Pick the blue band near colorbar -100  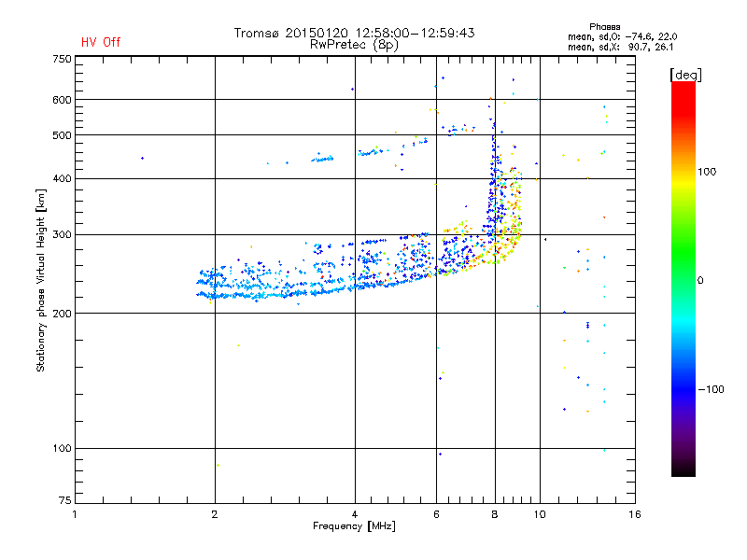tap(683, 388)
